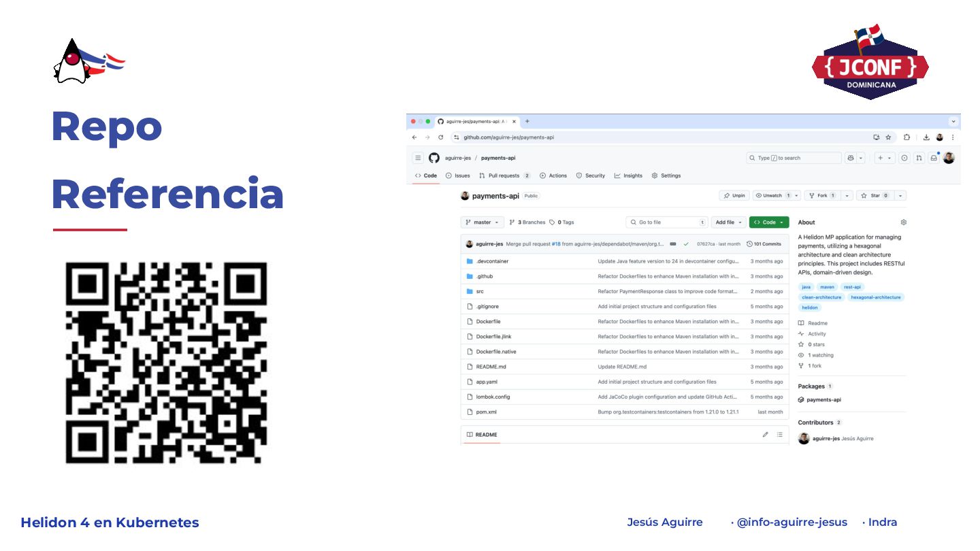Click the hexagonal-architecture topic tag
This screenshot has height=551, width=980.
pos(876,297)
